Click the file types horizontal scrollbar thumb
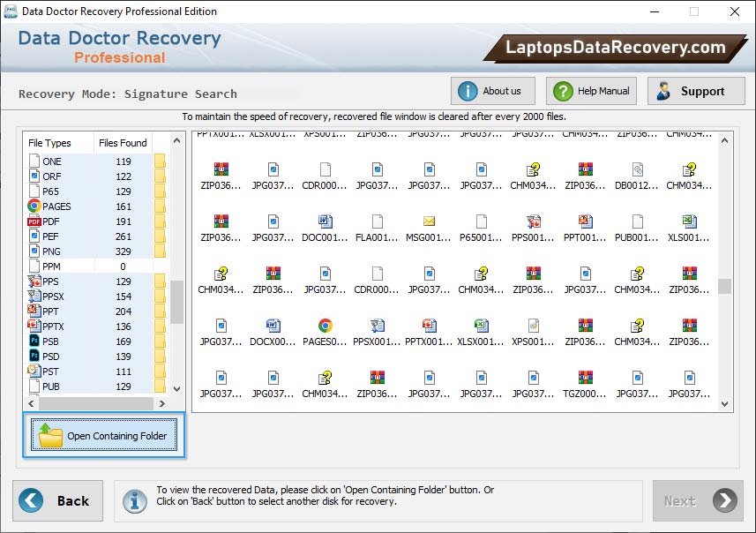 [96, 403]
